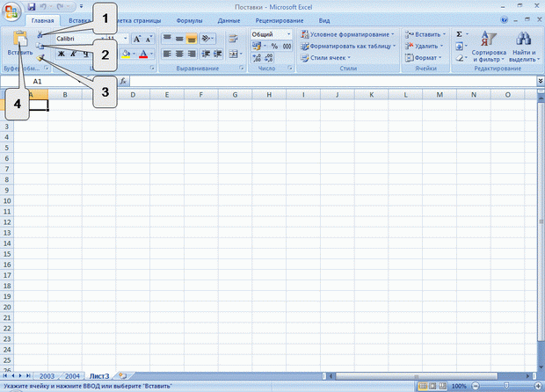This screenshot has width=545, height=392.
Task: Click the Insert Function fx button
Action: coord(123,82)
